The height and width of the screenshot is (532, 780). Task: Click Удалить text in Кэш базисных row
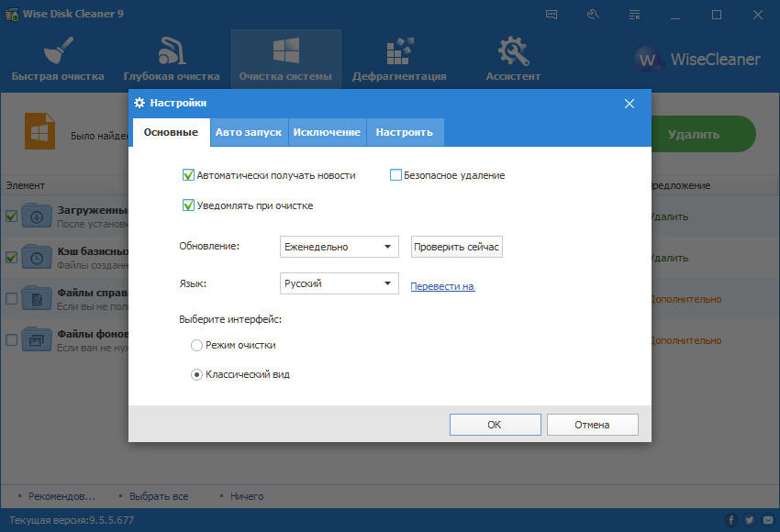(670, 258)
